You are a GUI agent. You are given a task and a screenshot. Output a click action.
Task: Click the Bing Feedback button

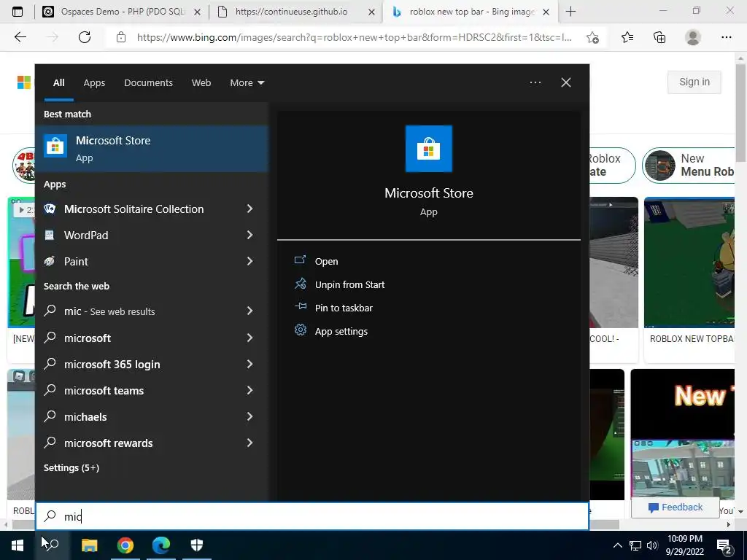675,507
